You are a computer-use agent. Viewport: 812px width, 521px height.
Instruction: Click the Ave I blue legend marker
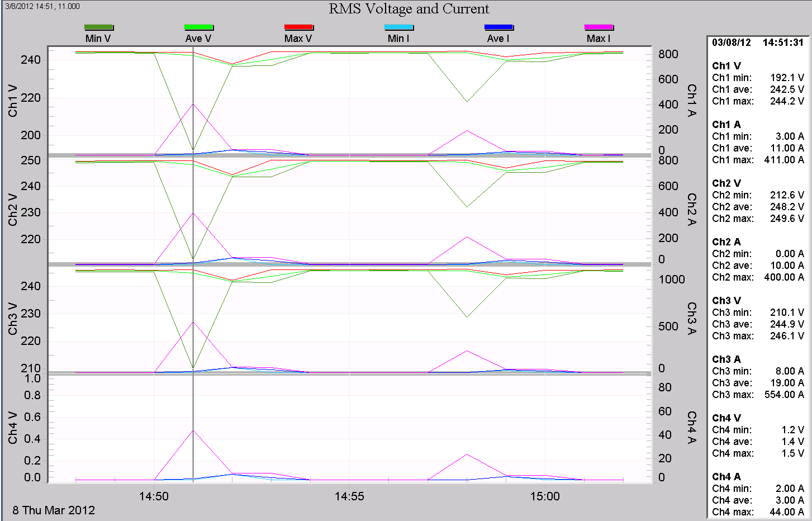(499, 26)
